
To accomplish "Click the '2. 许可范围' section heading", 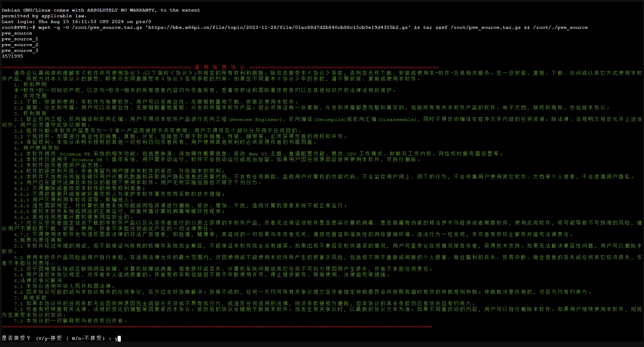I will tap(30, 96).
